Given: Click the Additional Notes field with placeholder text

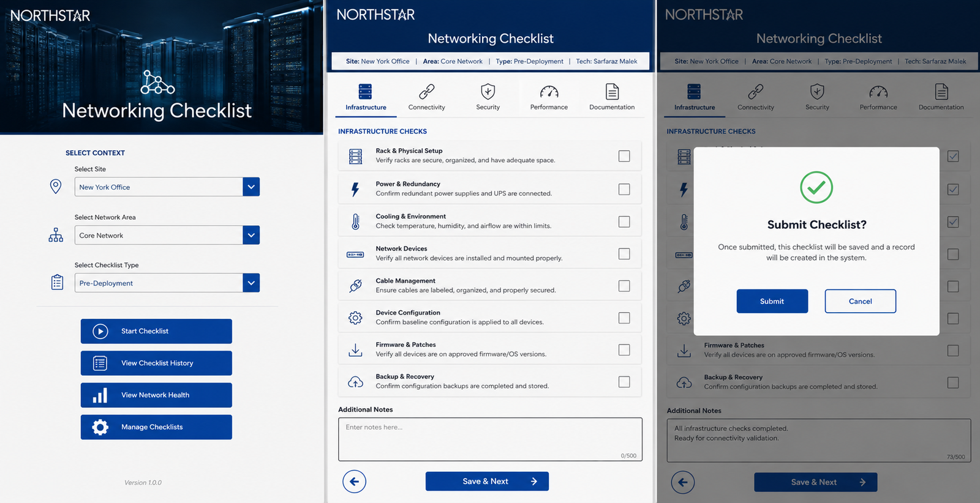Looking at the screenshot, I should [x=490, y=439].
